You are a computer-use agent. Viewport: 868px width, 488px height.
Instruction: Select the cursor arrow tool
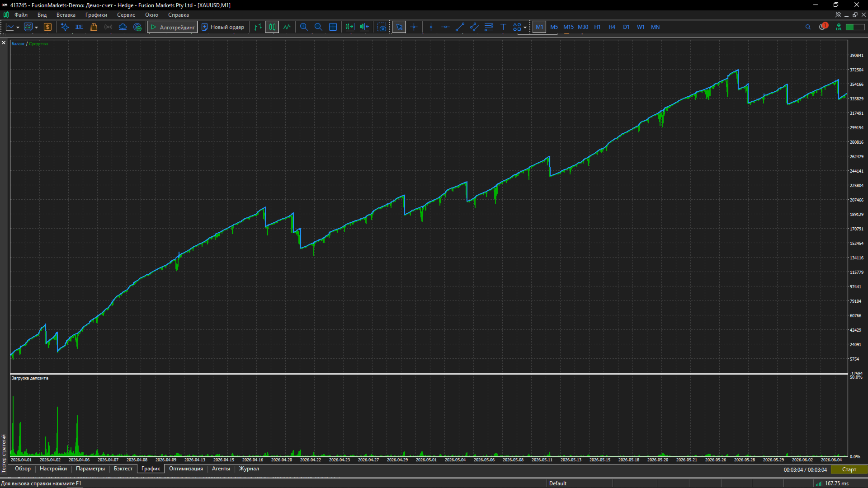pyautogui.click(x=399, y=27)
